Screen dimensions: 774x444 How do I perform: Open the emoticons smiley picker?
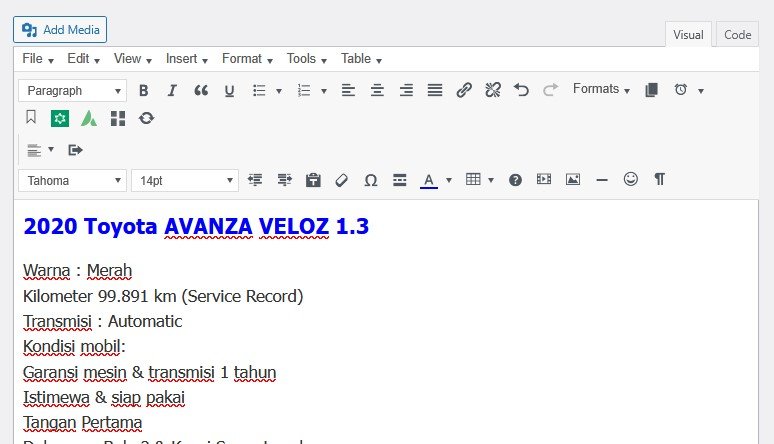(x=630, y=179)
